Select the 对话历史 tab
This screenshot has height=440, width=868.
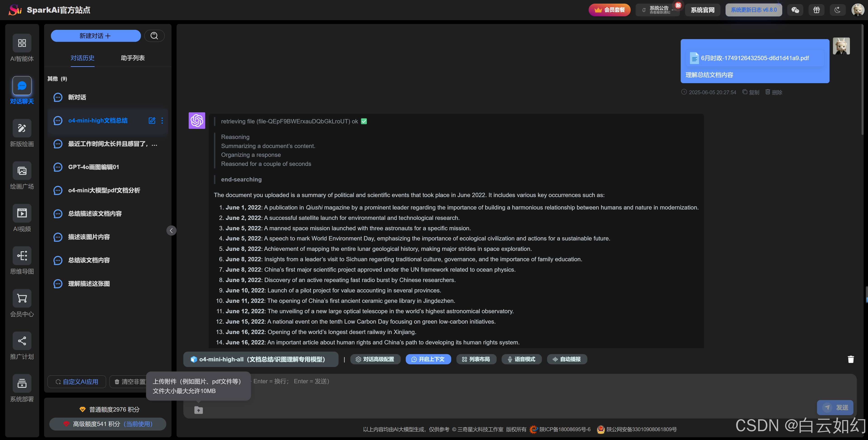pos(82,58)
